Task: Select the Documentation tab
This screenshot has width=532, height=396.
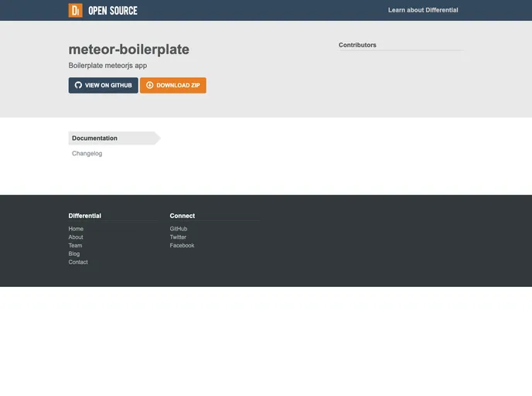Action: point(114,138)
